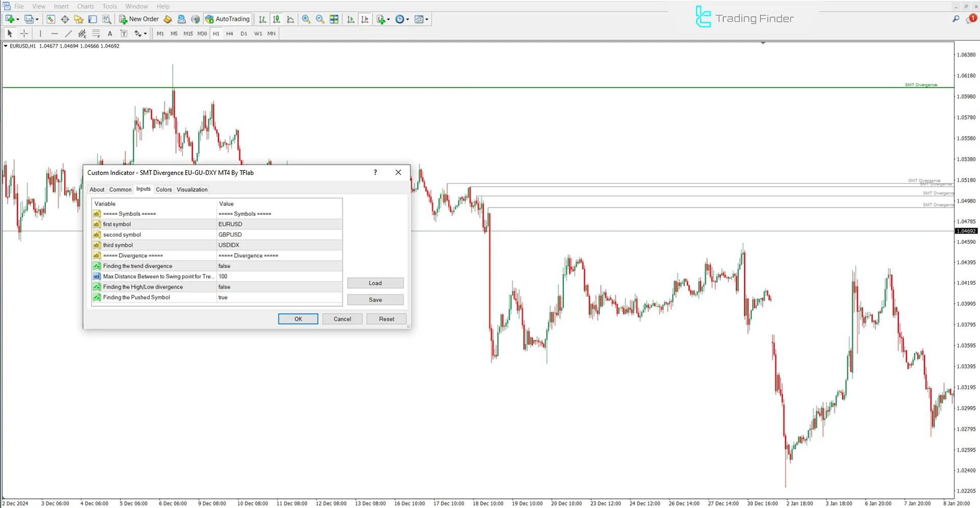Screen dimensions: 980x508
Task: Expand the profiles dropdown arrow
Action: click(37, 19)
